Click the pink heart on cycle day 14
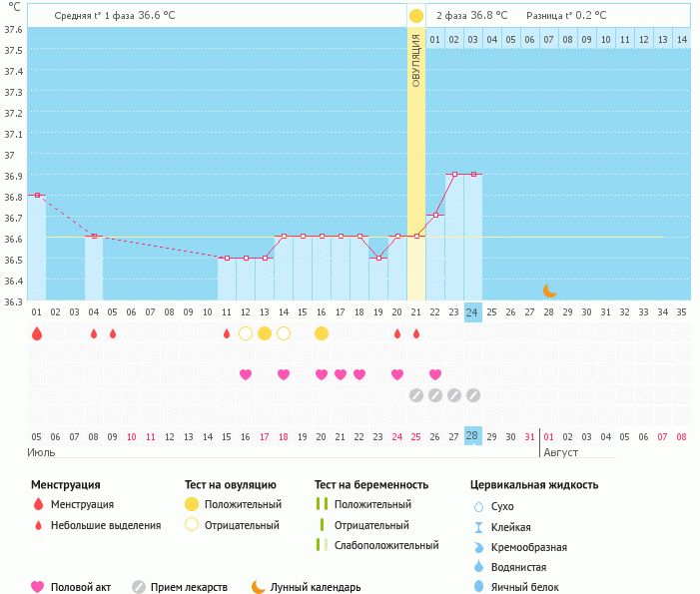 [283, 374]
